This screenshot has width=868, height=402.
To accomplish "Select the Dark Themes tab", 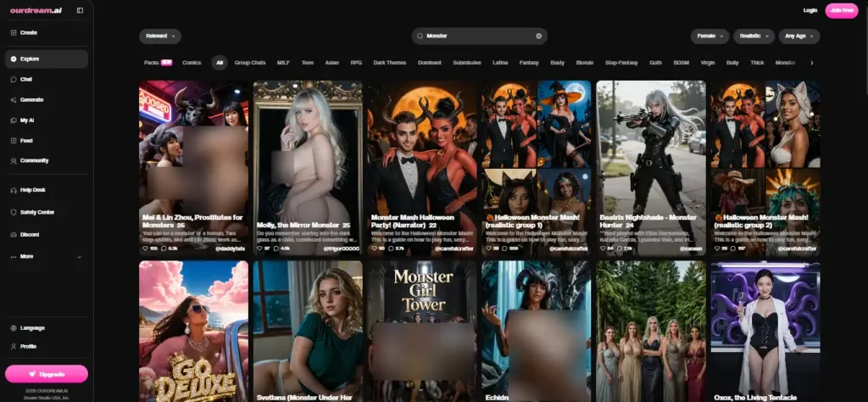I will pyautogui.click(x=390, y=63).
